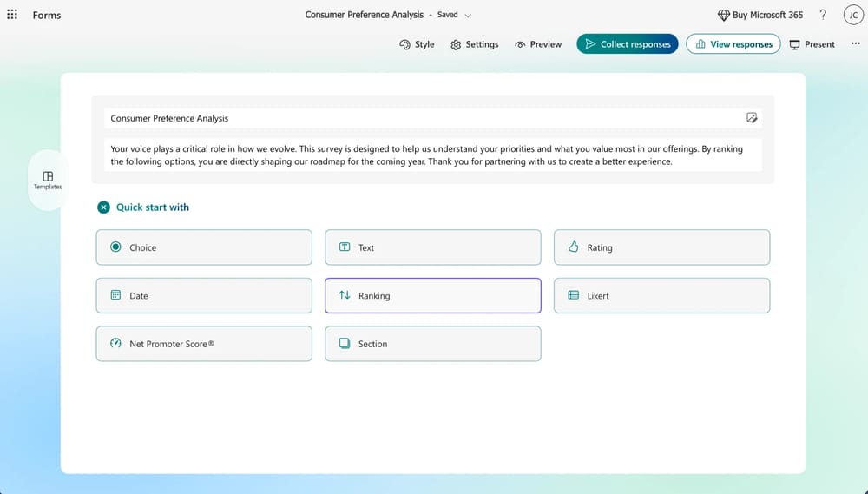This screenshot has width=868, height=494.
Task: Close the Quick start with section
Action: click(x=103, y=207)
